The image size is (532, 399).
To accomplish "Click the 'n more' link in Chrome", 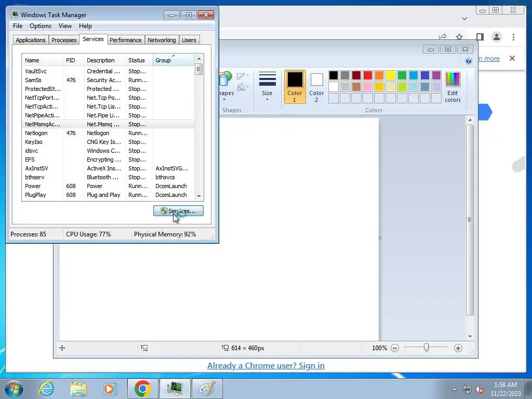I will [488, 58].
